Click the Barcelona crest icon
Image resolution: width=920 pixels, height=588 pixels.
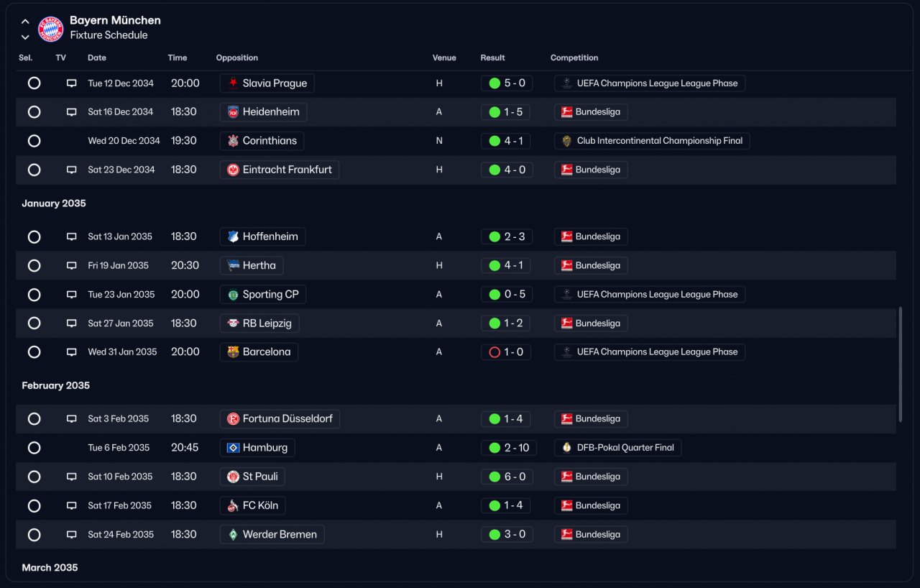233,352
